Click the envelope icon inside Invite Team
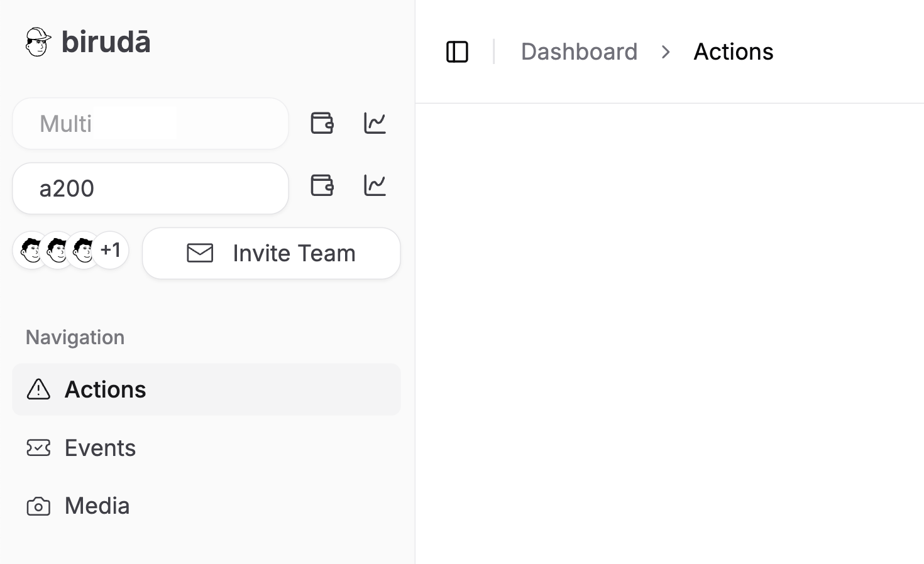 point(200,253)
